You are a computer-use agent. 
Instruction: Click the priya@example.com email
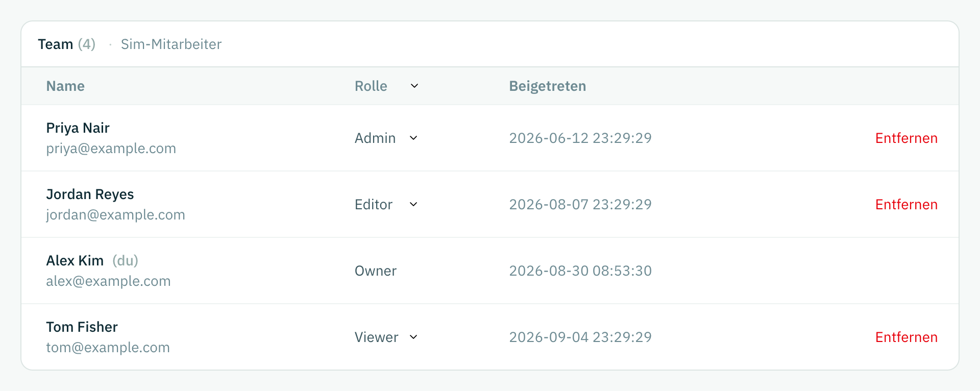pos(111,149)
